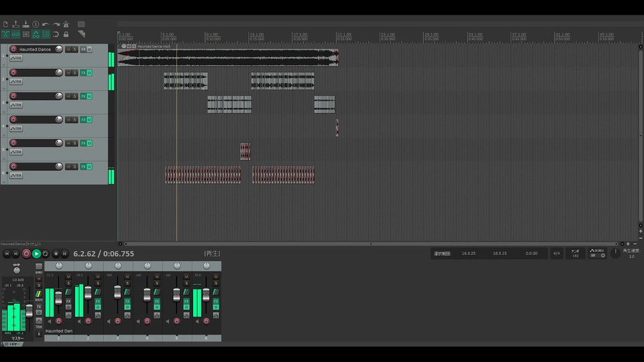Image resolution: width=644 pixels, height=362 pixels.
Task: Open FX on mixer channel 4
Action: point(157,301)
